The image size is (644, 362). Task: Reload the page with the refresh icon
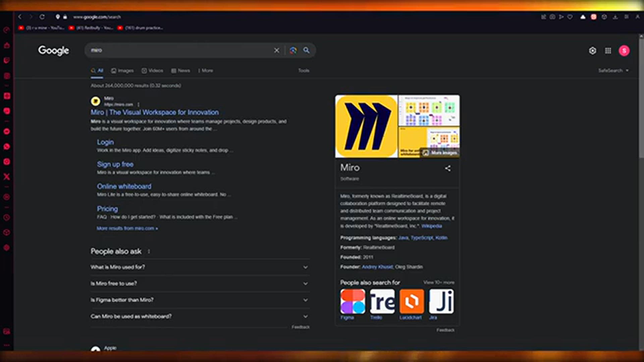coord(42,17)
